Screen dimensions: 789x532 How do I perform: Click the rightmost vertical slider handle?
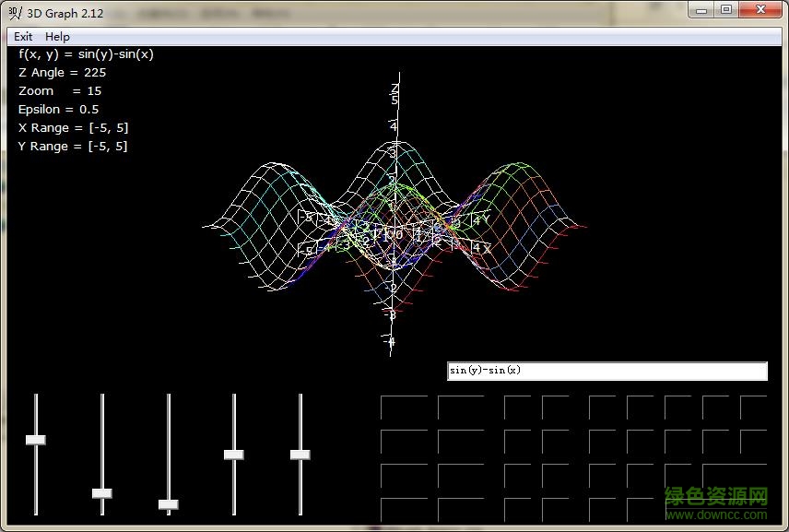[300, 454]
